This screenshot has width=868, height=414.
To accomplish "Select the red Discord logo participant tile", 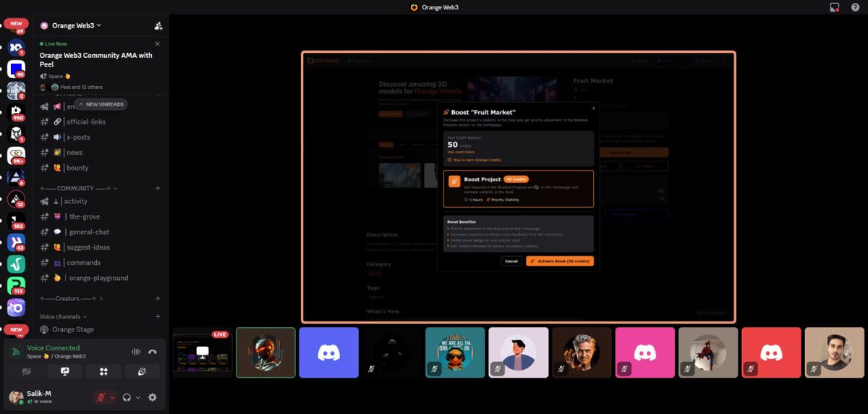I will [771, 352].
